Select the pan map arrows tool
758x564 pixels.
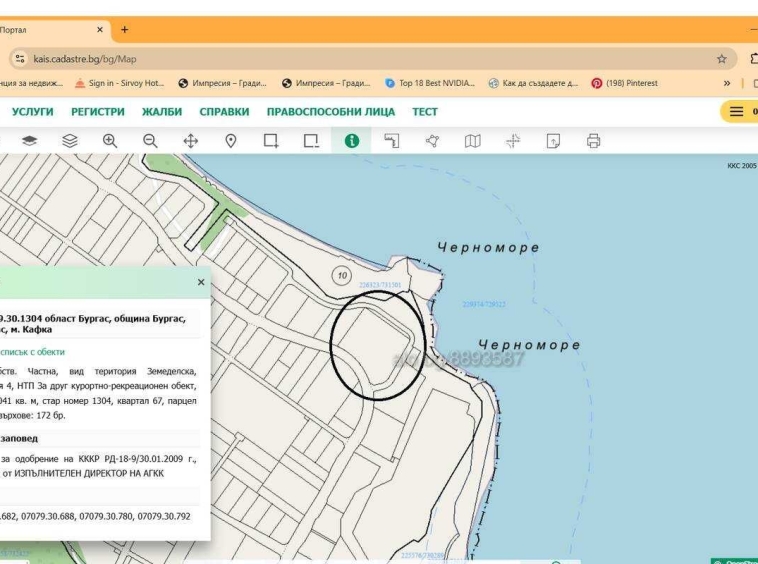point(190,142)
